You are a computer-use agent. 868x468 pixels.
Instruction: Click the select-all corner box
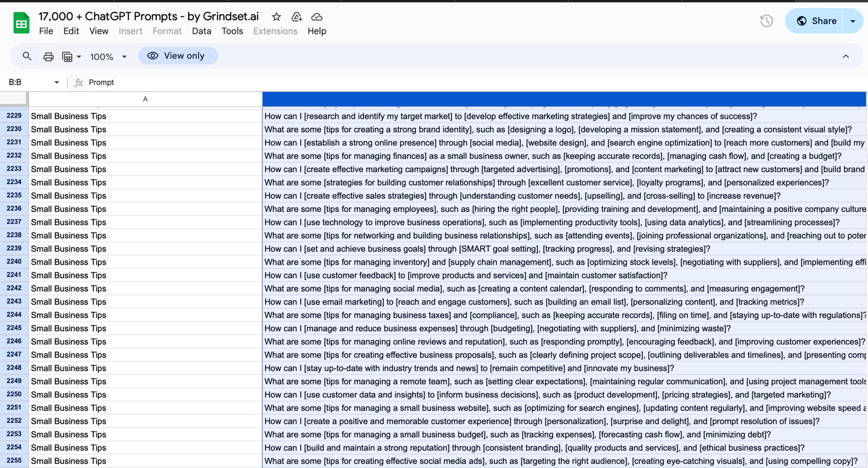pyautogui.click(x=14, y=99)
